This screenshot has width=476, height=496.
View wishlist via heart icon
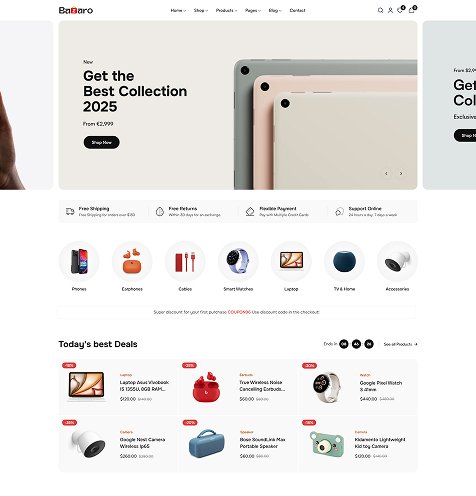[x=400, y=10]
